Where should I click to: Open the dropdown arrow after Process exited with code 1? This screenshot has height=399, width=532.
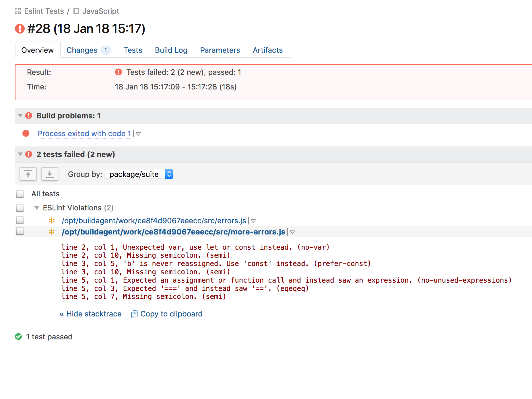coord(138,134)
